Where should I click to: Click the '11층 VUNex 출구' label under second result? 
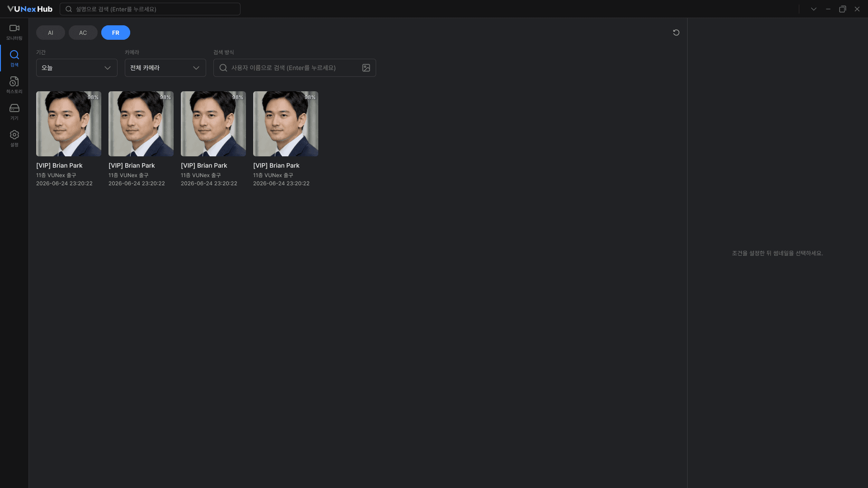pos(128,175)
